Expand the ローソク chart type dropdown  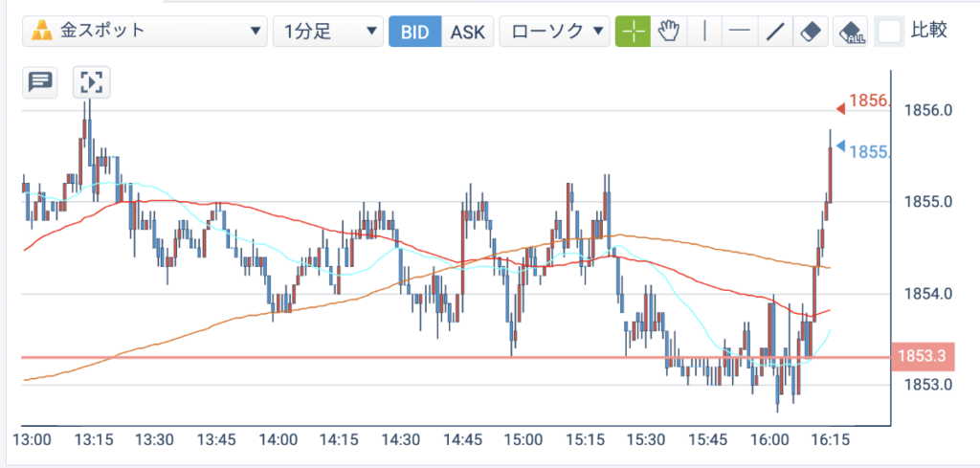coord(554,32)
